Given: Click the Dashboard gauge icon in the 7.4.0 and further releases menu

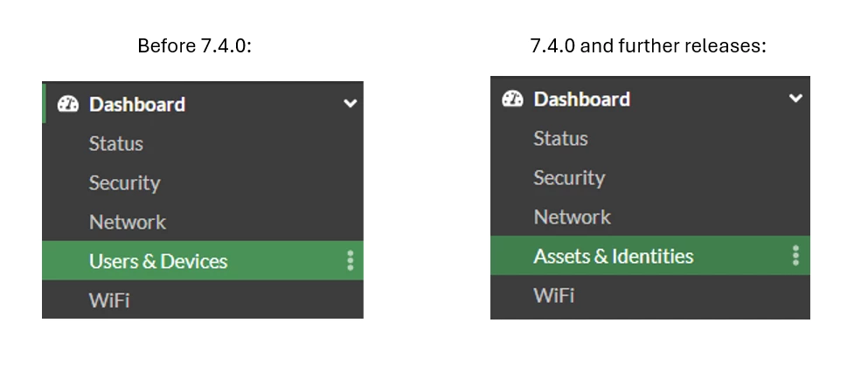Looking at the screenshot, I should [x=512, y=99].
